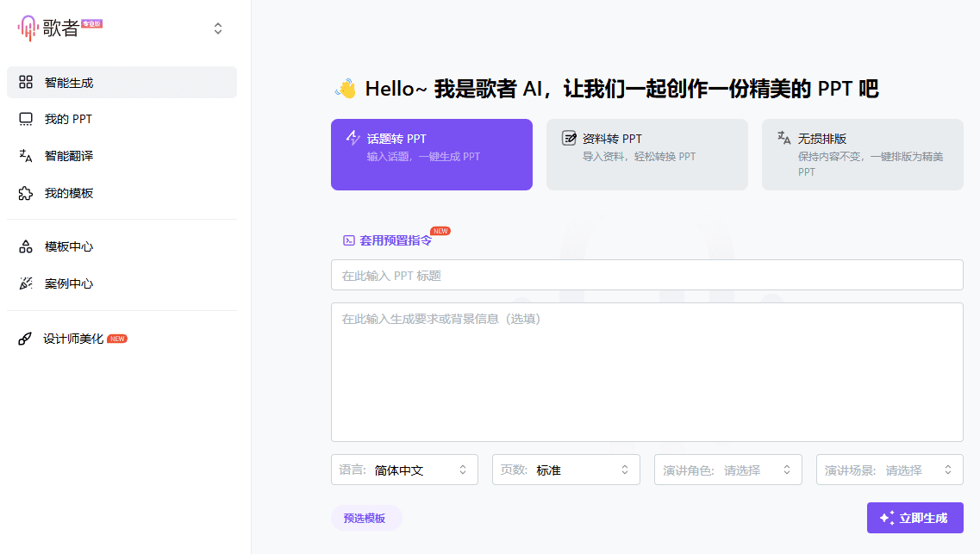Open 设计师美化 in the sidebar
The image size is (980, 554).
click(x=122, y=339)
